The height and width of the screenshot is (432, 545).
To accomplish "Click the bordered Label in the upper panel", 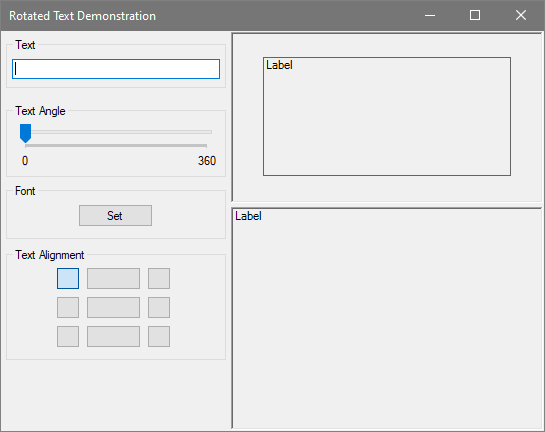I will [387, 116].
